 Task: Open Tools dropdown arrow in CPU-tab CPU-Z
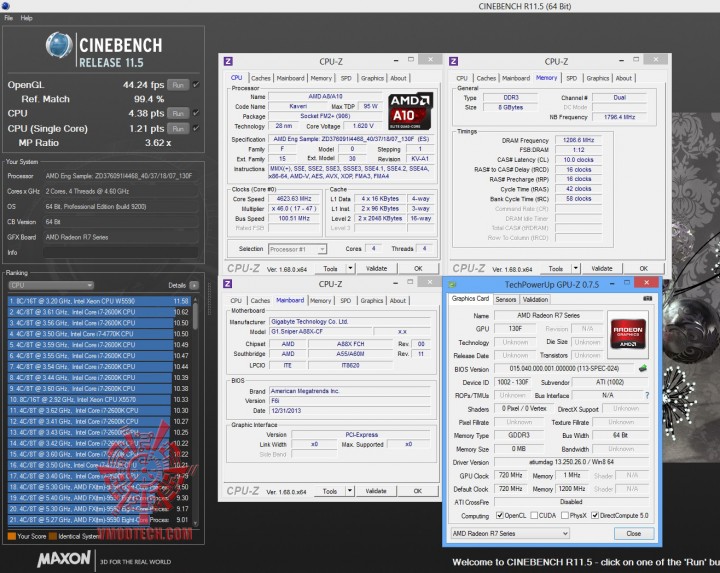click(x=350, y=268)
